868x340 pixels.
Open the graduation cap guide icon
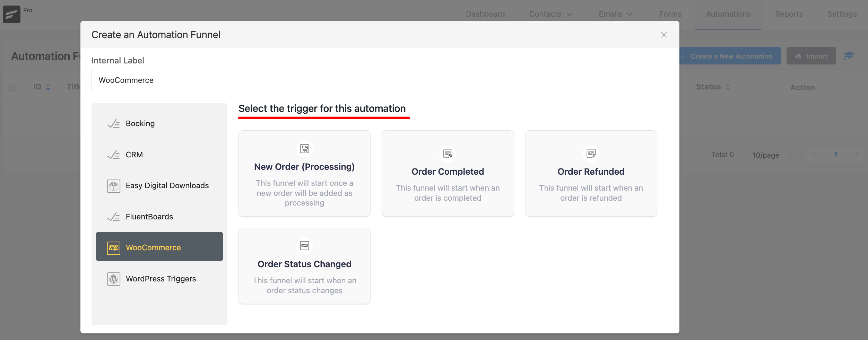(x=849, y=56)
